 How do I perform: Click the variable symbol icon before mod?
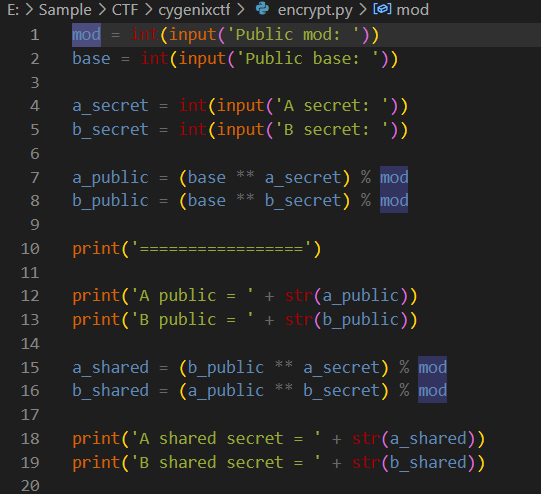[382, 9]
